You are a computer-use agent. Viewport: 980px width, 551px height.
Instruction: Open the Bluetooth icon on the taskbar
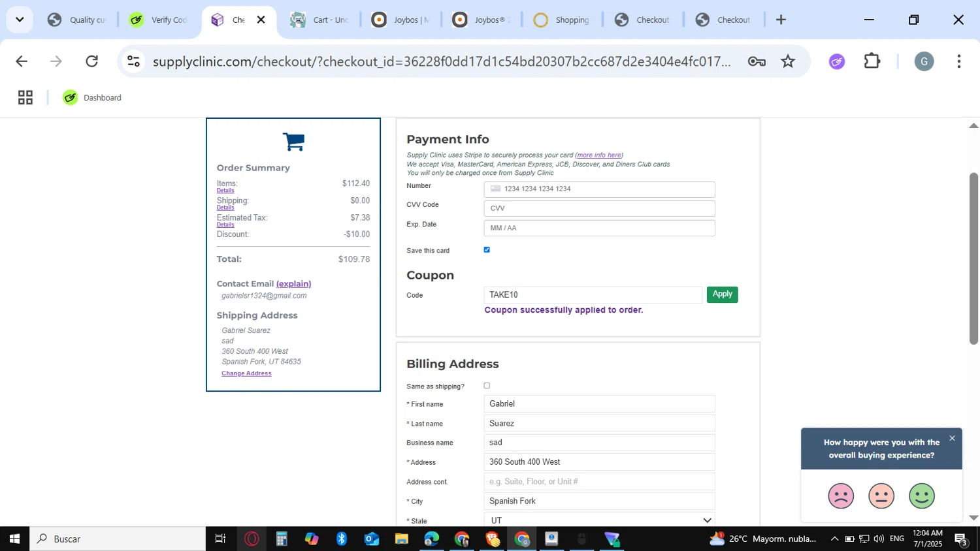[342, 539]
